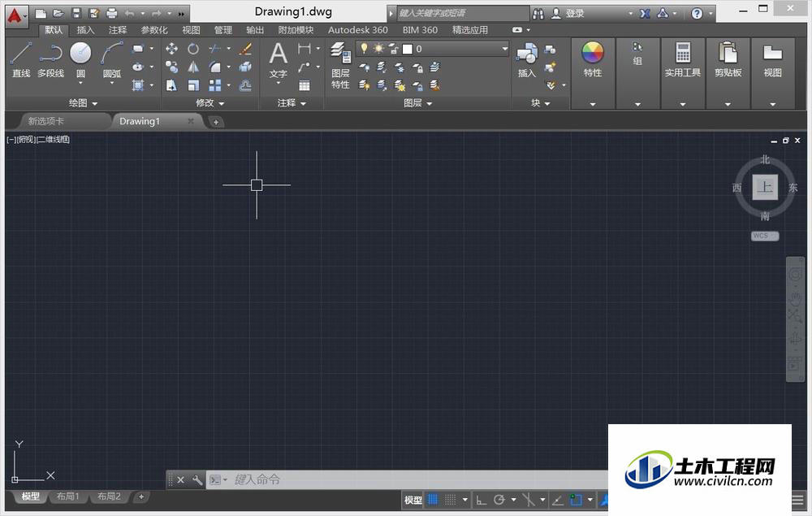Click the Table tool icon
Image resolution: width=812 pixels, height=516 pixels.
[x=304, y=85]
